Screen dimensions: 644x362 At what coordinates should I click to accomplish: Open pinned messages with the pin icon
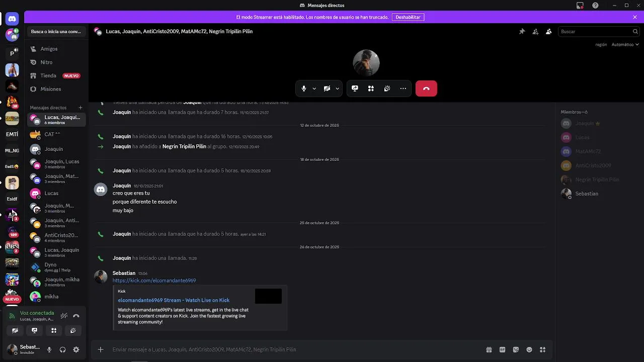click(x=522, y=31)
